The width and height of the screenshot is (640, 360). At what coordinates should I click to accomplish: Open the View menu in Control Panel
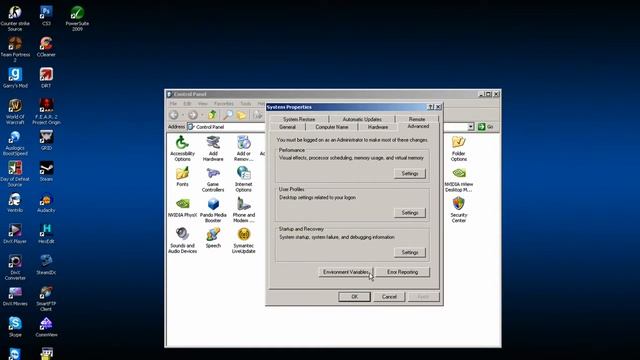pyautogui.click(x=203, y=104)
